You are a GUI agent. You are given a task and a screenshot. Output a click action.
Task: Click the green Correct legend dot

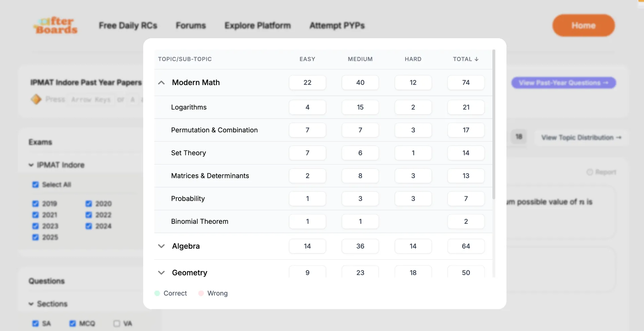(157, 293)
